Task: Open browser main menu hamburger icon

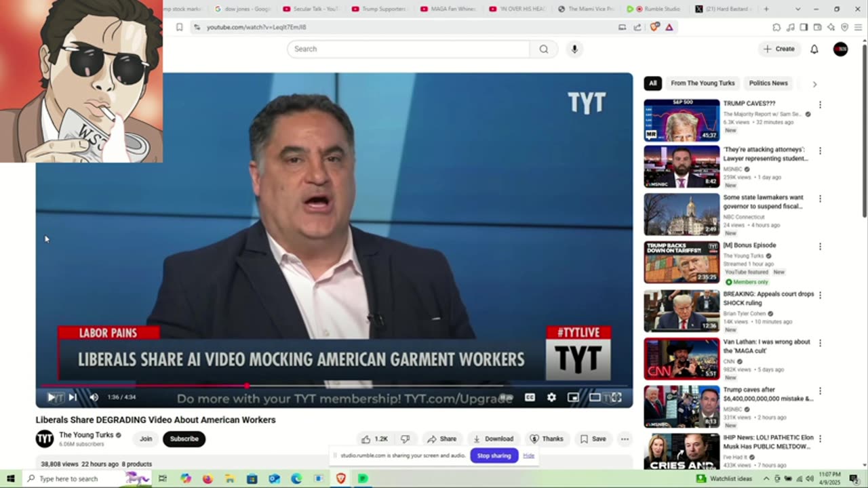Action: (858, 27)
